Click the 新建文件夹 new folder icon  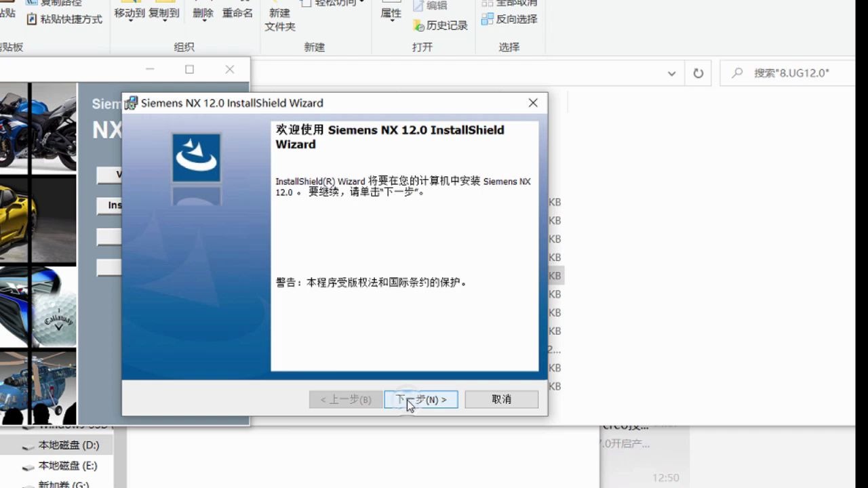(279, 14)
